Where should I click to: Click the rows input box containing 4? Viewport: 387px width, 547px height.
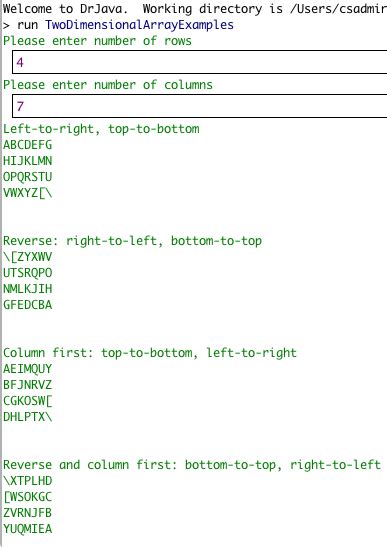pyautogui.click(x=200, y=62)
